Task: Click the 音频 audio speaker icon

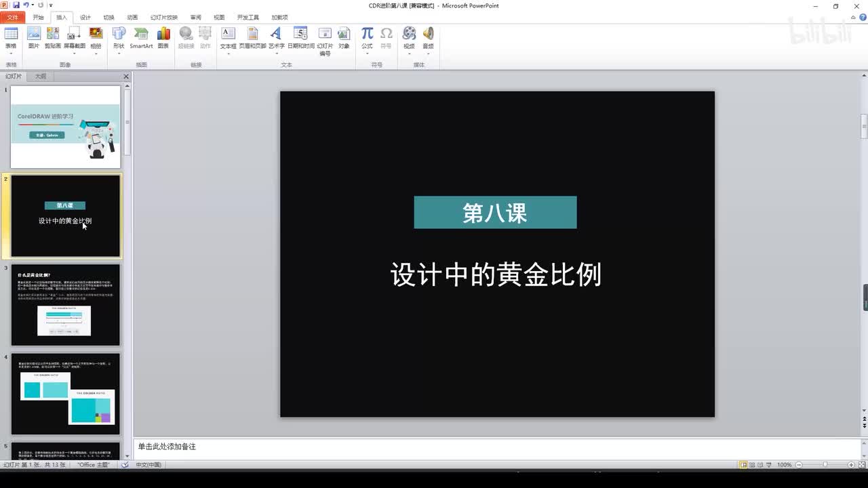Action: tap(428, 34)
